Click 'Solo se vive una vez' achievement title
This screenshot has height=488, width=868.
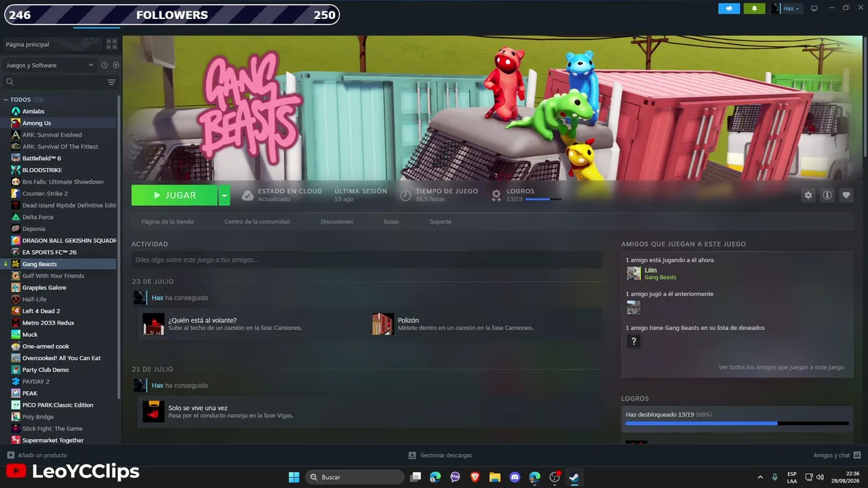[198, 408]
